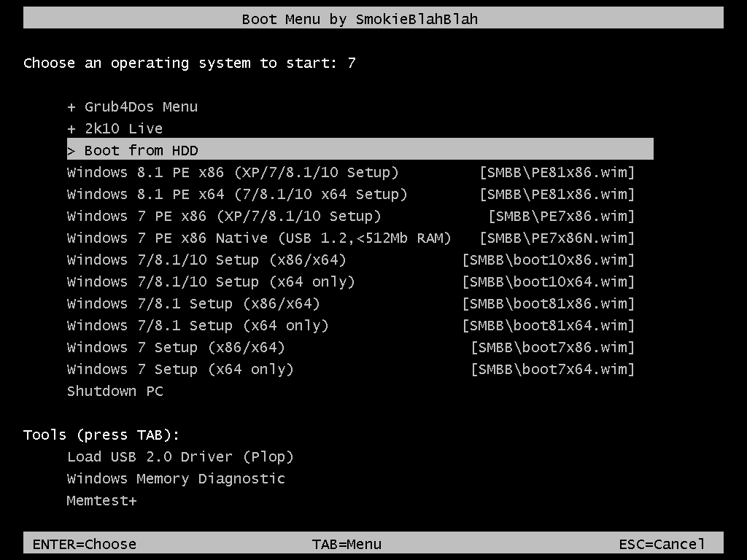This screenshot has height=560, width=747.
Task: Click the [SMBB\PE7x86N.wim] path text
Action: pyautogui.click(x=557, y=238)
